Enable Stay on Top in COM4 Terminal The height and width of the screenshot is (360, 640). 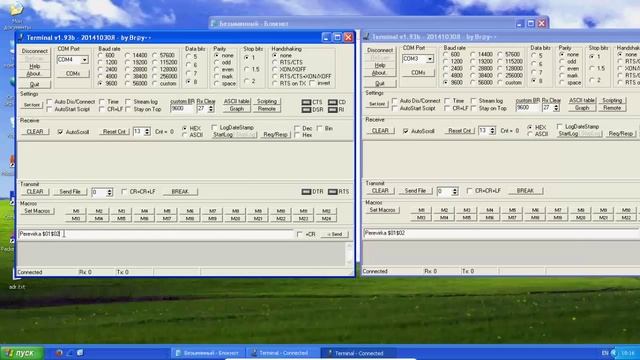coord(129,109)
